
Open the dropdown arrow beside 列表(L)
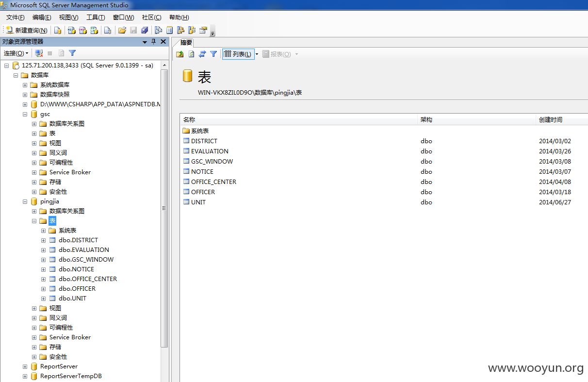coord(257,54)
